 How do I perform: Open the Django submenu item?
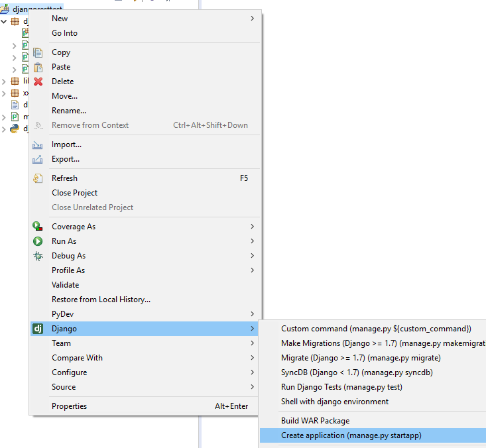(x=145, y=329)
